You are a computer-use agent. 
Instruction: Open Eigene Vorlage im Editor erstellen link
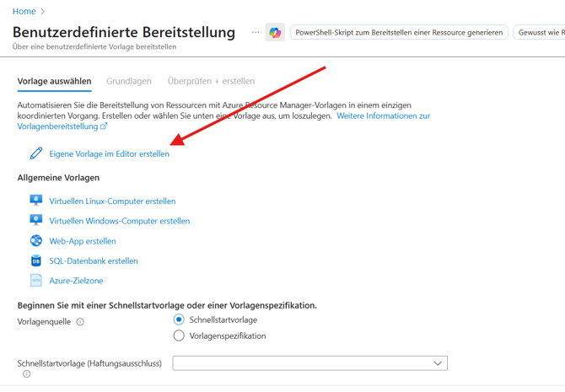(109, 154)
